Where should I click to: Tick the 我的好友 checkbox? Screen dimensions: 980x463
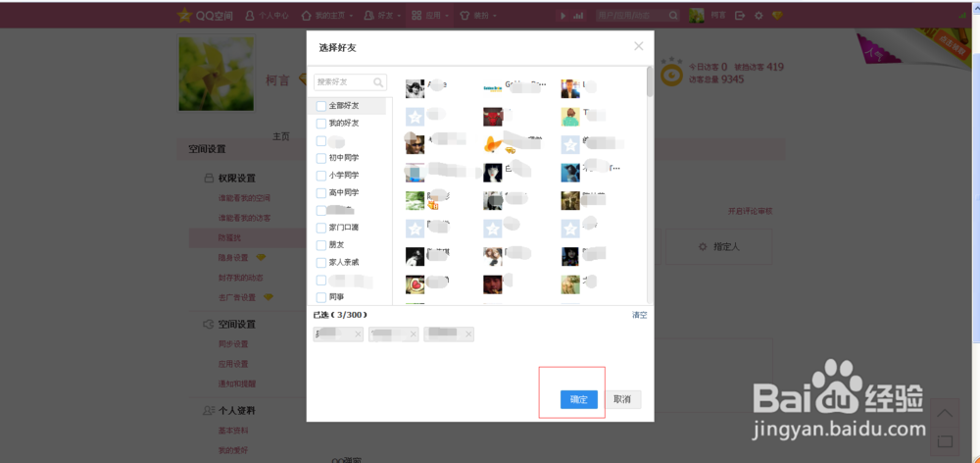[x=321, y=124]
